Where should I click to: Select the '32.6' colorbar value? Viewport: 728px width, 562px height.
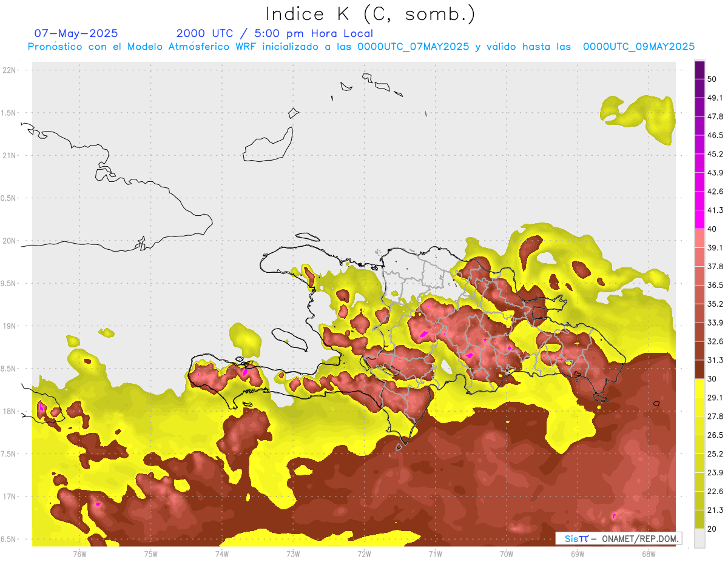(x=715, y=341)
